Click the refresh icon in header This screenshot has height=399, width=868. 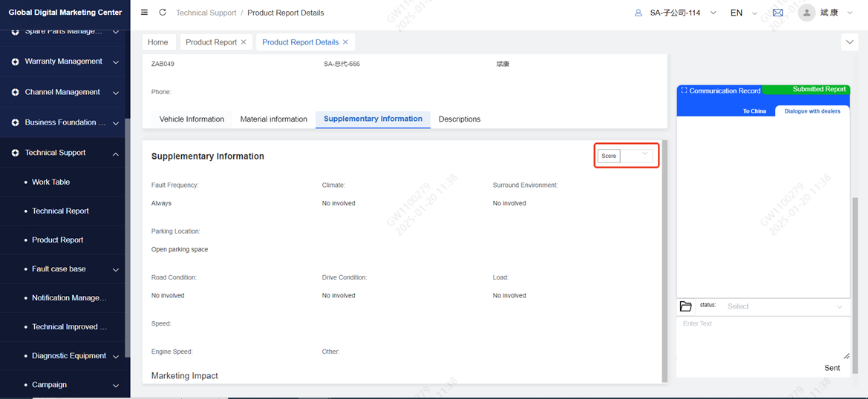click(163, 13)
